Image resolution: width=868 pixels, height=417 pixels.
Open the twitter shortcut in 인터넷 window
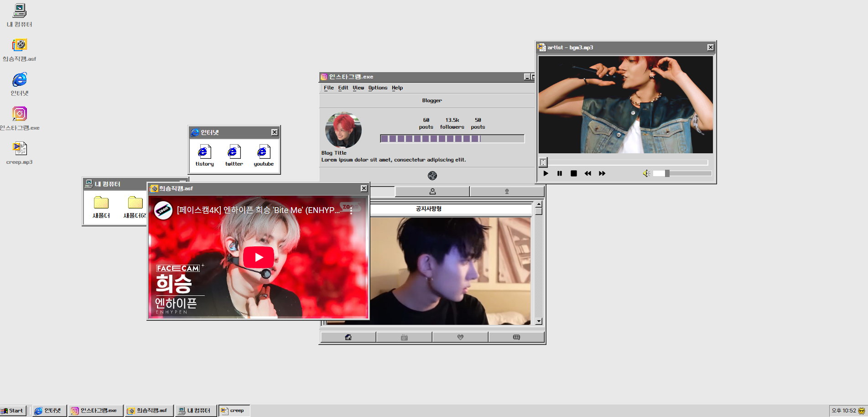point(234,156)
